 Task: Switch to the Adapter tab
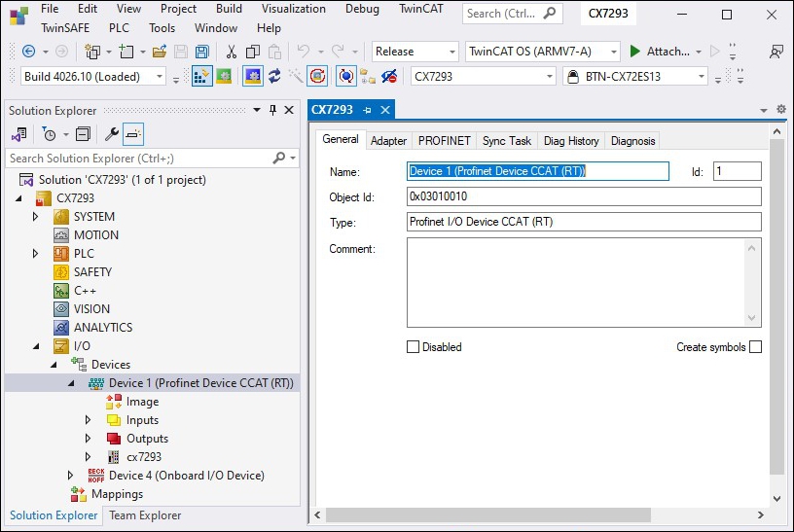388,141
